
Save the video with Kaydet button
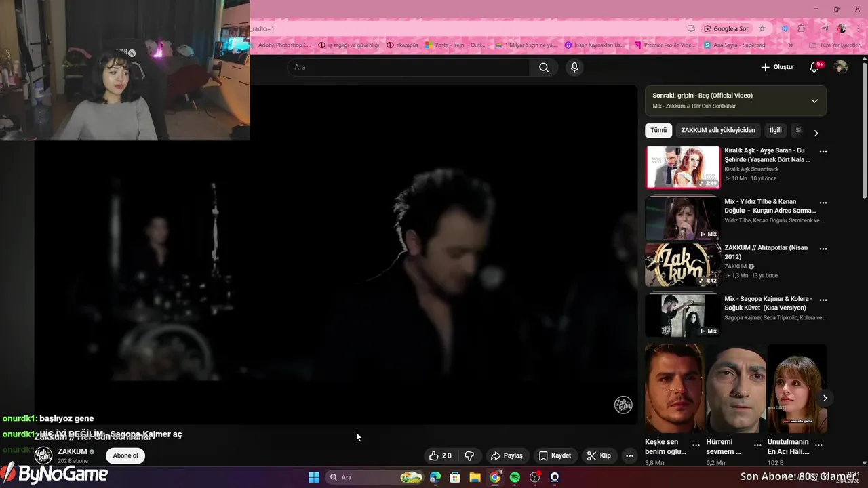point(555,455)
